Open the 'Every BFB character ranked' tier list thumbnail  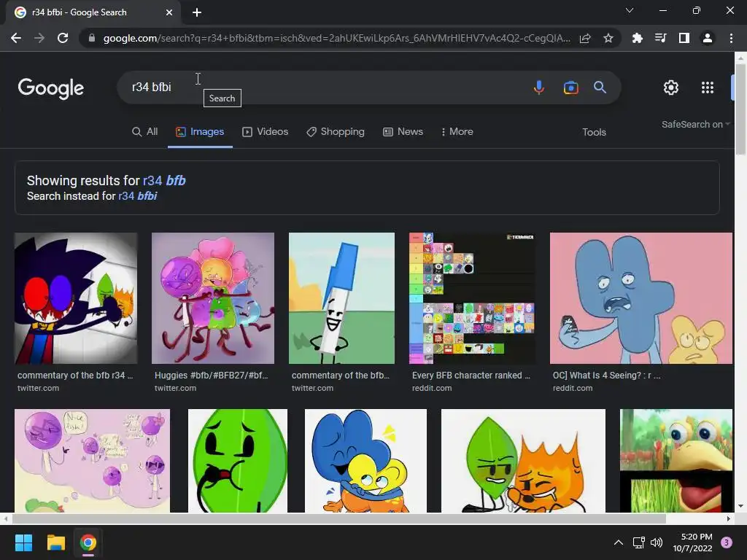coord(472,298)
